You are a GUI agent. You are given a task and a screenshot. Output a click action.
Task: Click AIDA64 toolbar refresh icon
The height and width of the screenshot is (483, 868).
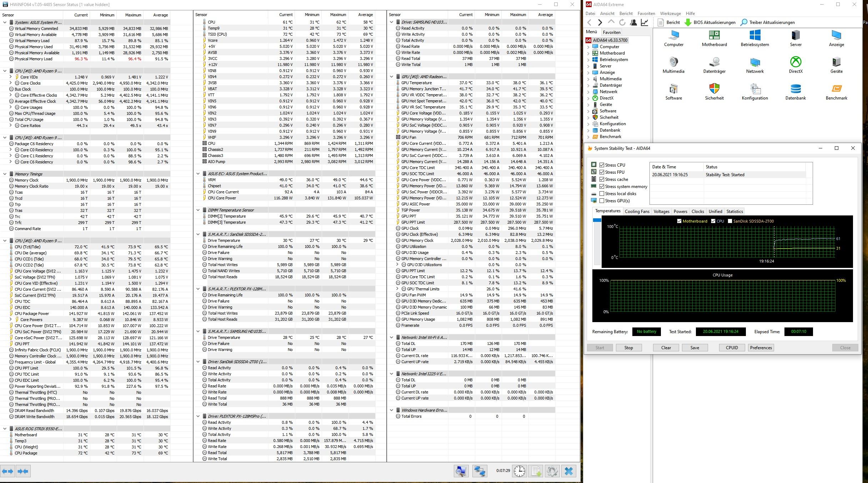[622, 22]
